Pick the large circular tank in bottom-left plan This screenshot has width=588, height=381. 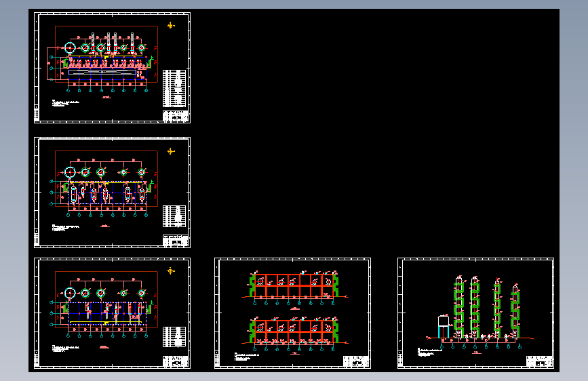(x=70, y=293)
